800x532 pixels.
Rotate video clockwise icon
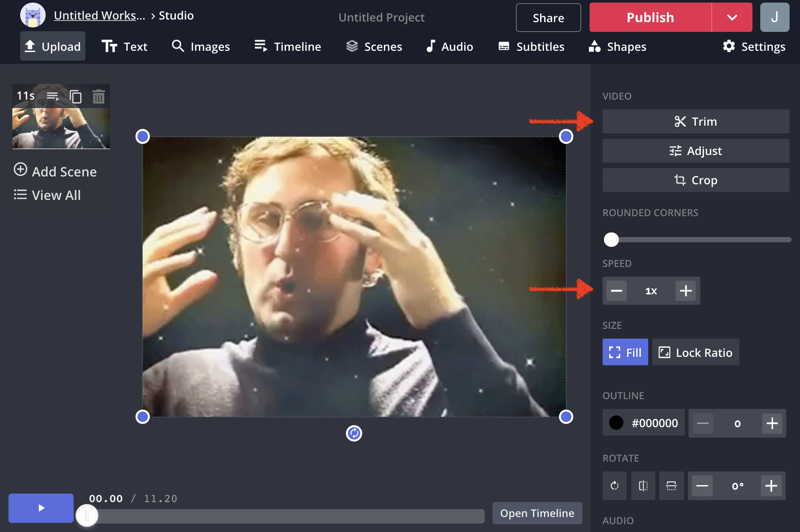[614, 485]
